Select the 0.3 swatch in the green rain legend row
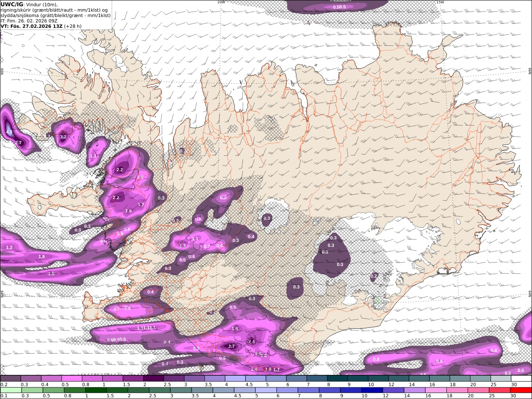532x399 pixels. coord(32,390)
